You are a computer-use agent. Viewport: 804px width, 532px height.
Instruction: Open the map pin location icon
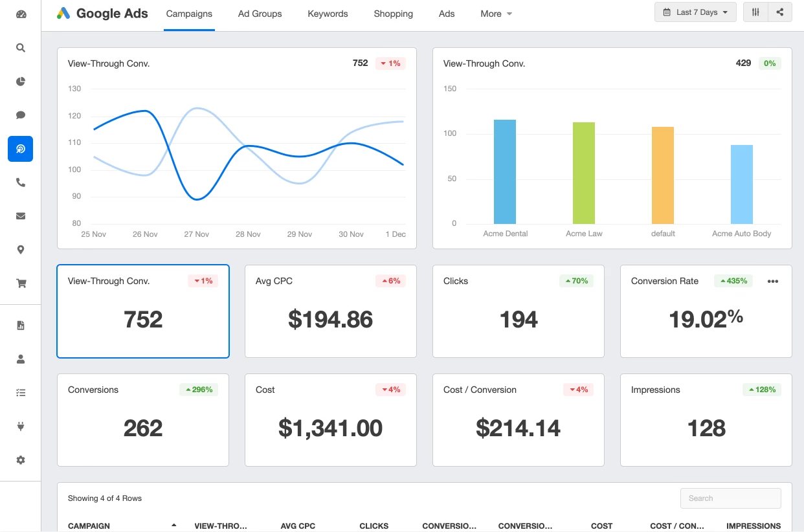click(x=21, y=250)
